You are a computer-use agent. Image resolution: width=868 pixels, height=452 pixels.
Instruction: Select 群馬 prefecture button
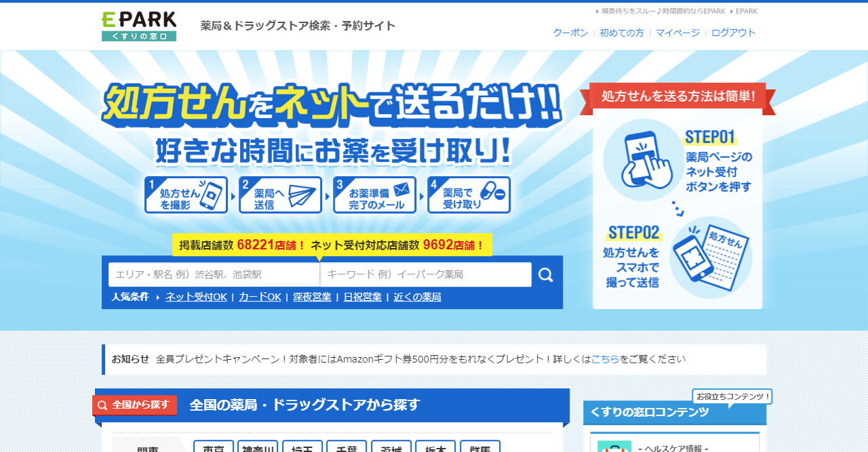(480, 447)
